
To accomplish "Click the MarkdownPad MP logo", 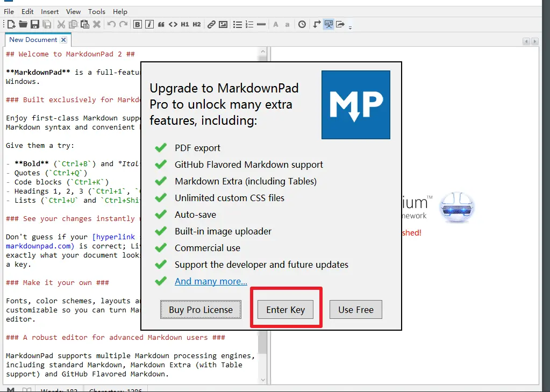I will pos(356,104).
